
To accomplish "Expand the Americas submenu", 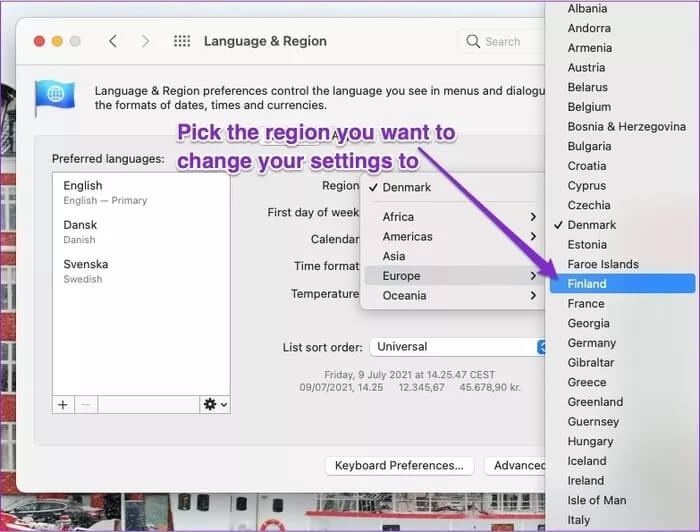I will coord(455,237).
